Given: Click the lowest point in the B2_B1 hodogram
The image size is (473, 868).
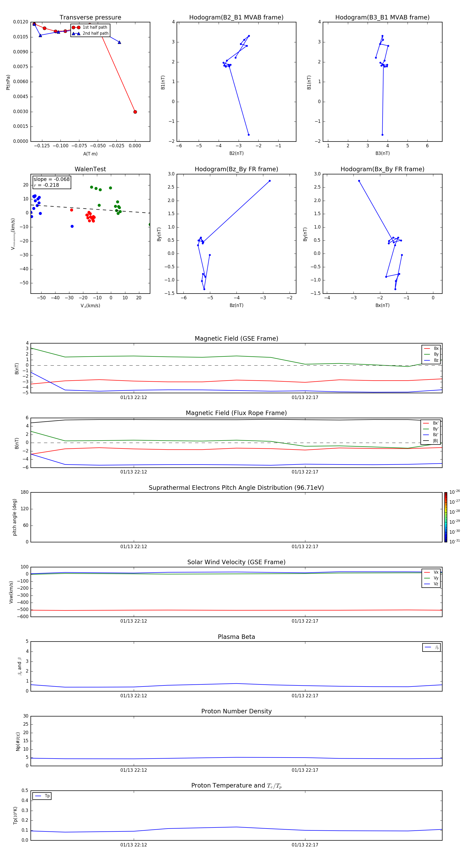Looking at the screenshot, I should tap(248, 135).
